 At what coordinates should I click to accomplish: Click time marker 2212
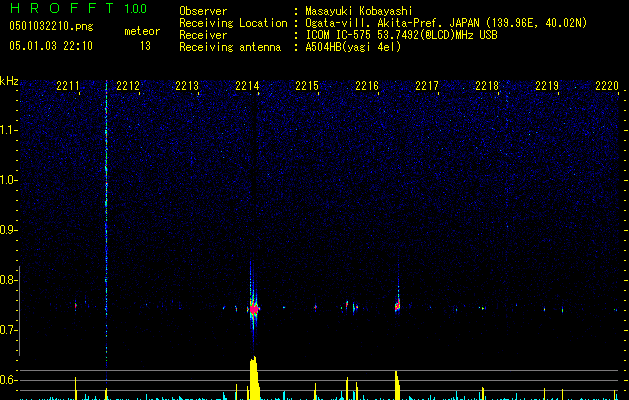(128, 86)
